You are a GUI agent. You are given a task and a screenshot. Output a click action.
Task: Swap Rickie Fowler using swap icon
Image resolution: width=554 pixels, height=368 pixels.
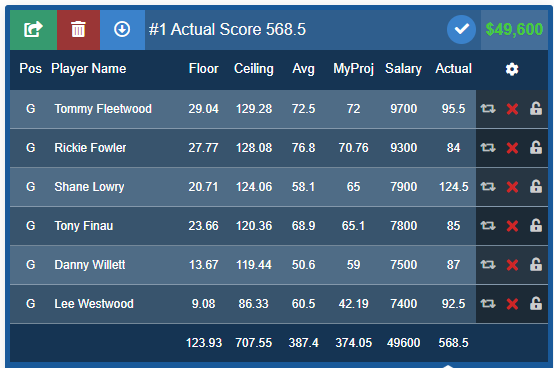click(x=488, y=148)
